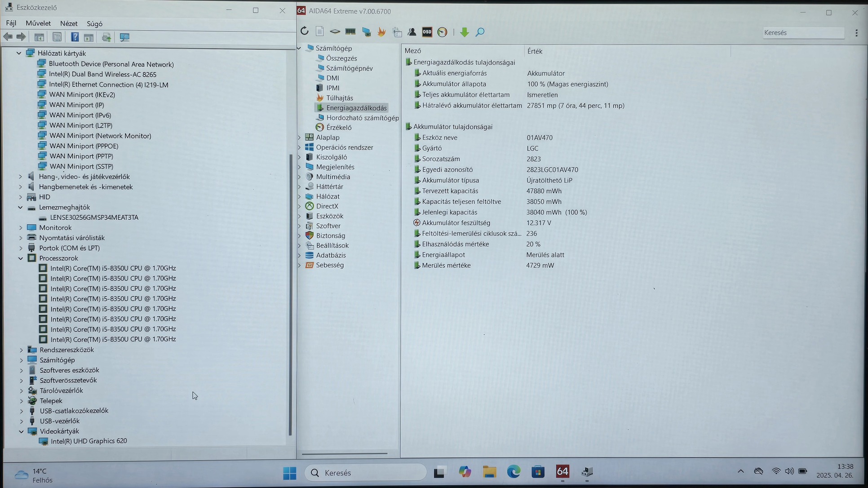Click the SensorPanel gauge icon
The image size is (868, 488).
[442, 32]
